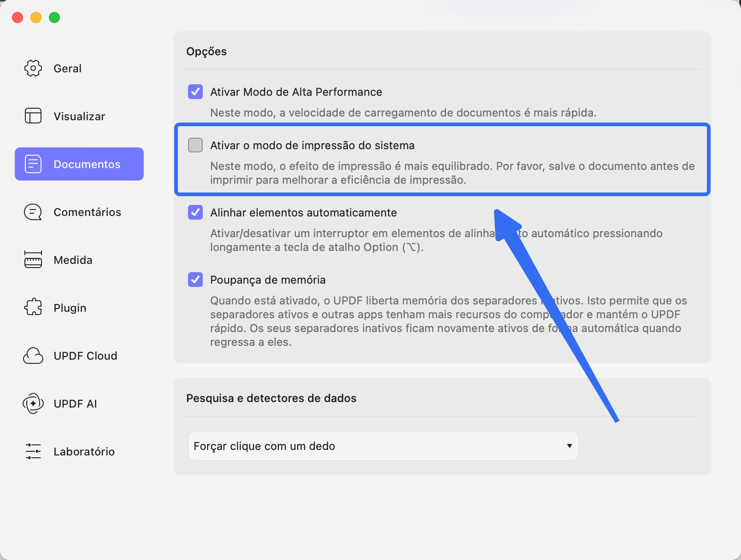741x560 pixels.
Task: Click the Geral gear icon
Action: [x=33, y=68]
